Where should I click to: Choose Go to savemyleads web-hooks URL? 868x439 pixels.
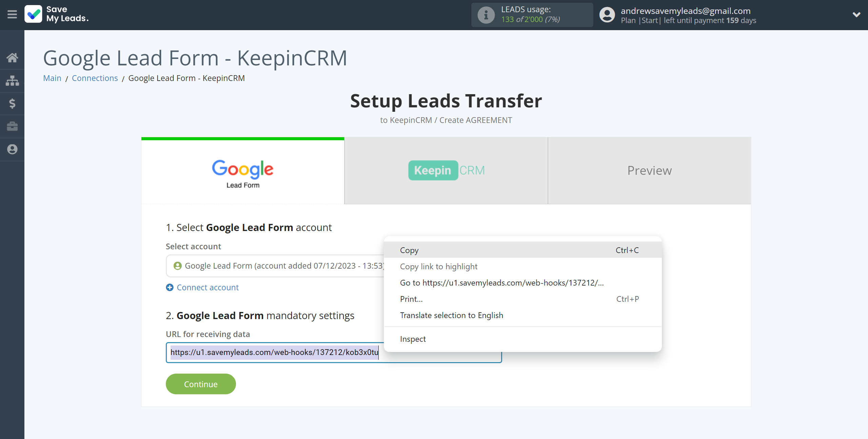point(523,283)
